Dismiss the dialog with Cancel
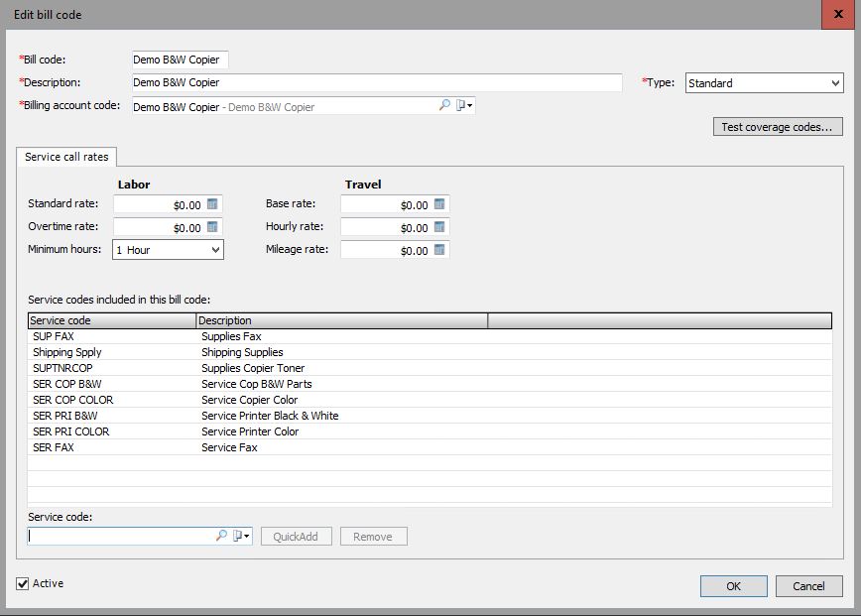The width and height of the screenshot is (861, 616). (x=810, y=585)
